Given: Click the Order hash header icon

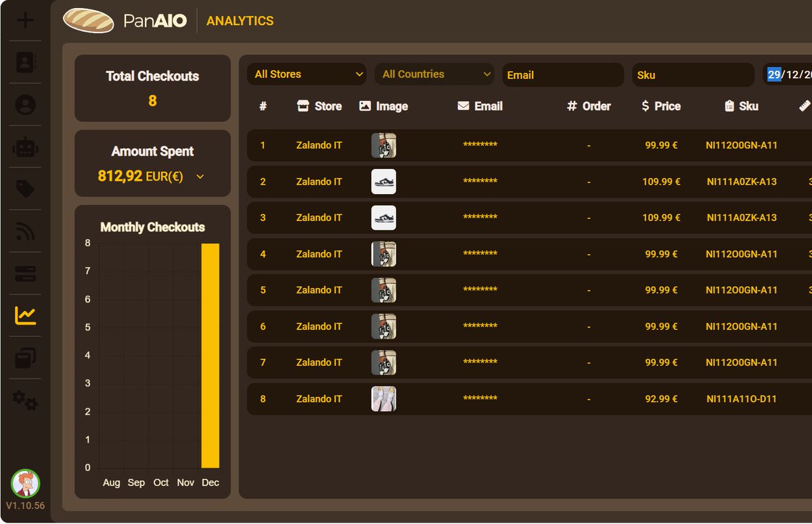Looking at the screenshot, I should click(x=572, y=105).
